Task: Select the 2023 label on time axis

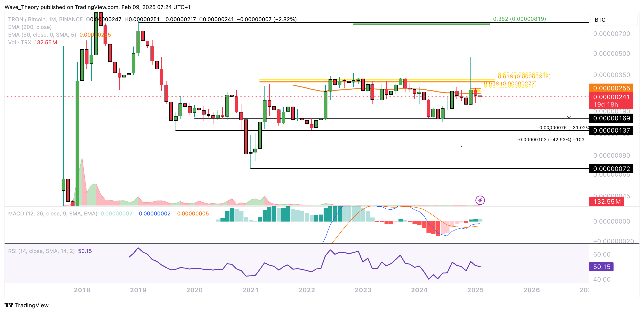Action: tap(363, 290)
